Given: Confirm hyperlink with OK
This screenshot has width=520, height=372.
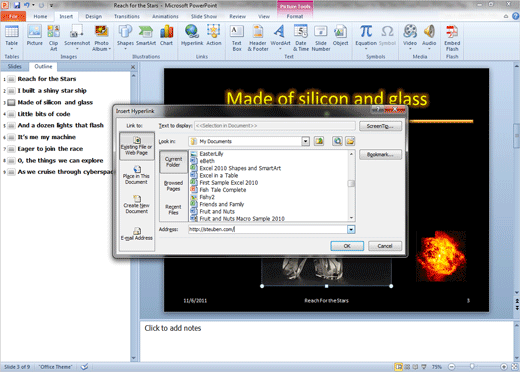Looking at the screenshot, I should (347, 246).
